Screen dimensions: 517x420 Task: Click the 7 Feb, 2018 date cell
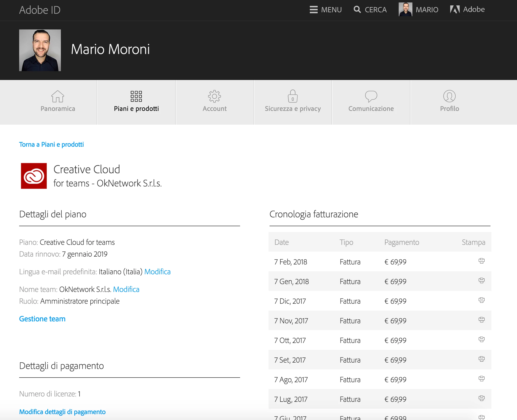(291, 262)
